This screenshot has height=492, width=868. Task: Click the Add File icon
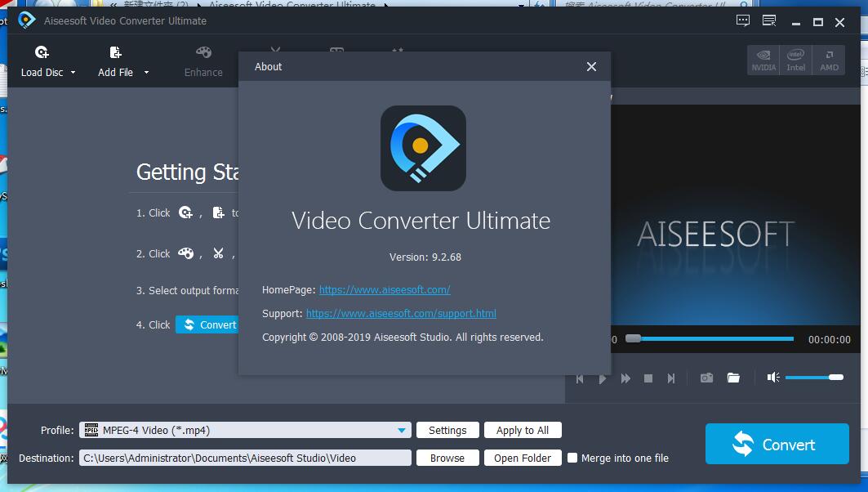[x=115, y=52]
